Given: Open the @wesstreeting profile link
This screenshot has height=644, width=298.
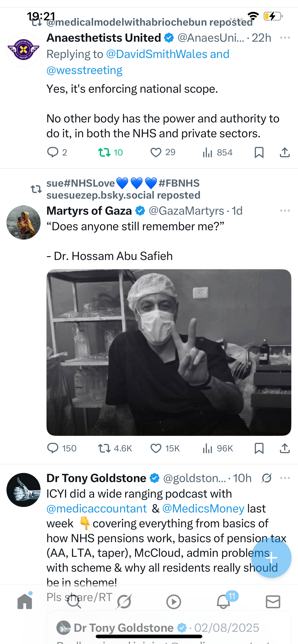Looking at the screenshot, I should (84, 70).
